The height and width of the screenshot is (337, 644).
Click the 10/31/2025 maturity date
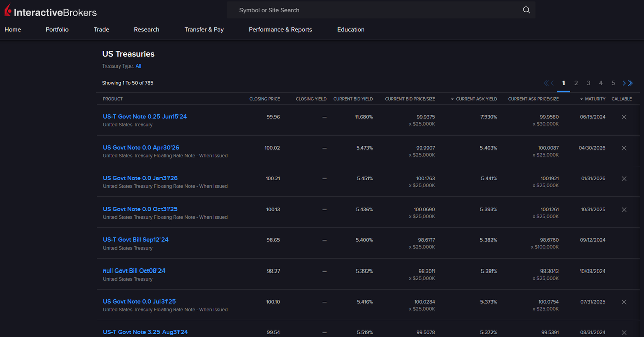tap(593, 209)
